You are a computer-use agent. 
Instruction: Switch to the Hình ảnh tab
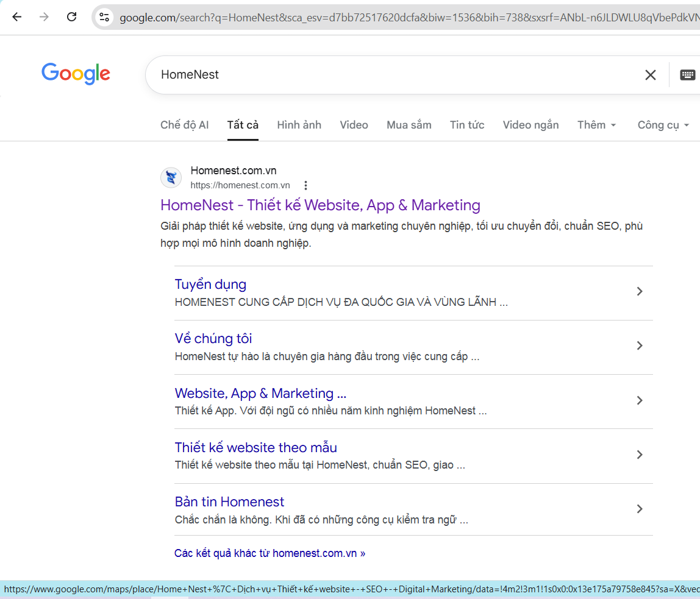299,125
